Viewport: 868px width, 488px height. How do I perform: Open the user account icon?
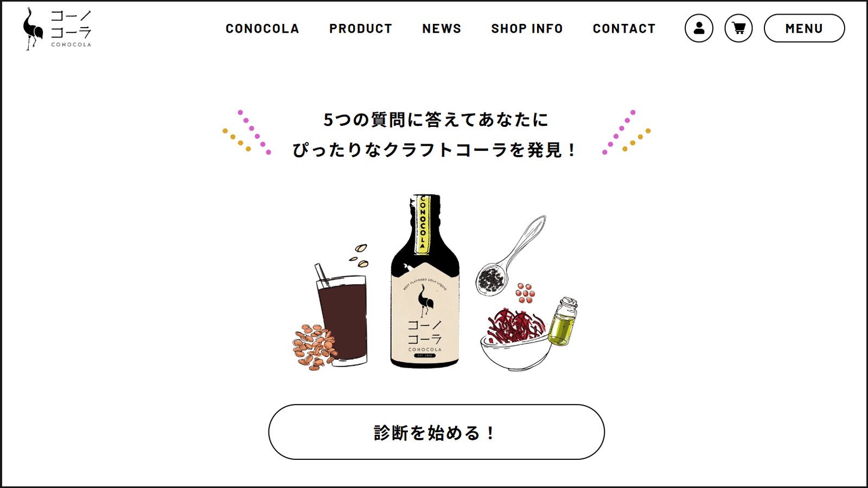[x=699, y=28]
